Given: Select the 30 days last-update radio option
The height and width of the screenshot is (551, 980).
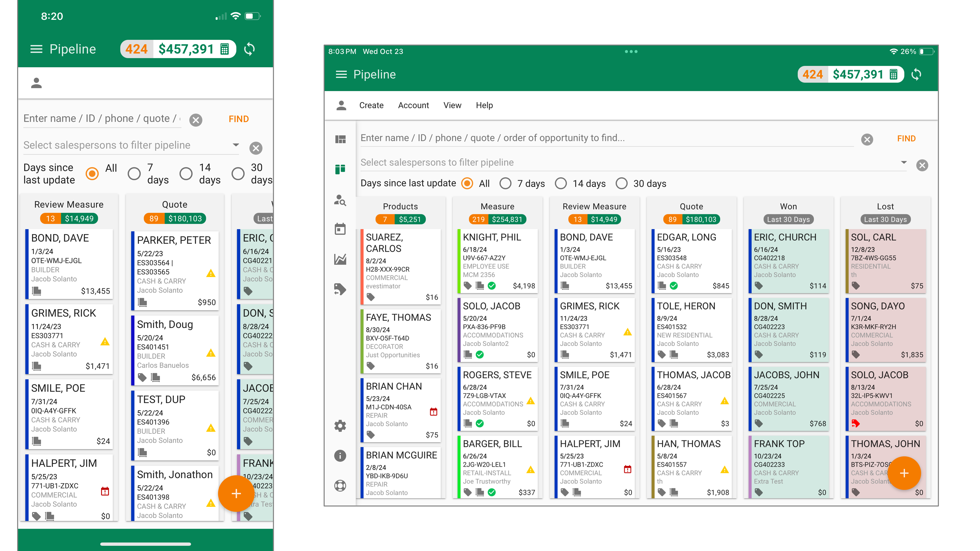Looking at the screenshot, I should [622, 183].
